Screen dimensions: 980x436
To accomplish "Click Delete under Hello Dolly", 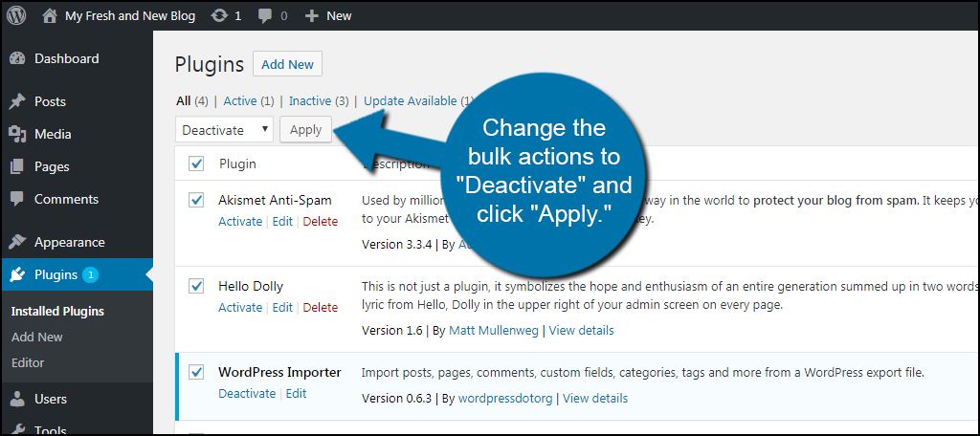I will click(321, 307).
